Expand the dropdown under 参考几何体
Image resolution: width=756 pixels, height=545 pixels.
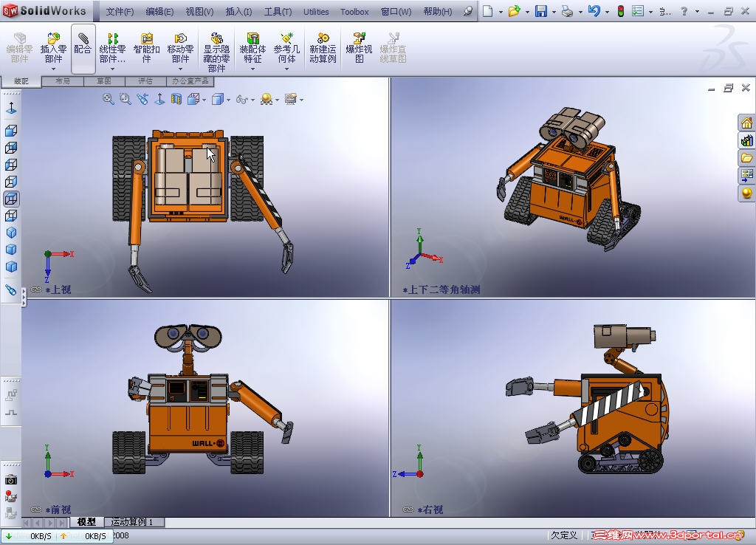[x=287, y=69]
